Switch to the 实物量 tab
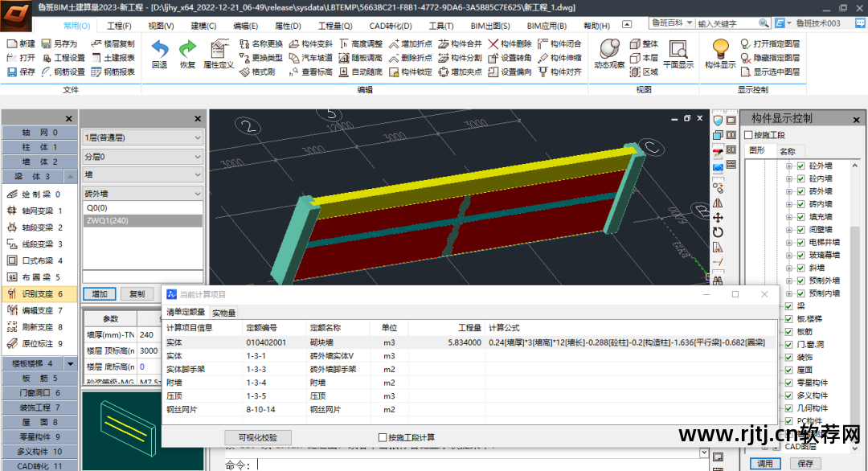Image resolution: width=868 pixels, height=471 pixels. coord(223,313)
